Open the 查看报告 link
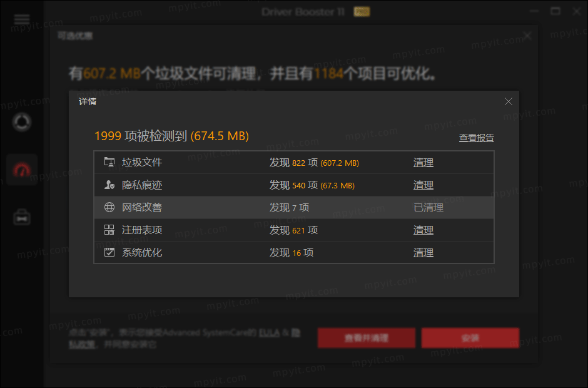Image resolution: width=588 pixels, height=388 pixels. [x=476, y=138]
